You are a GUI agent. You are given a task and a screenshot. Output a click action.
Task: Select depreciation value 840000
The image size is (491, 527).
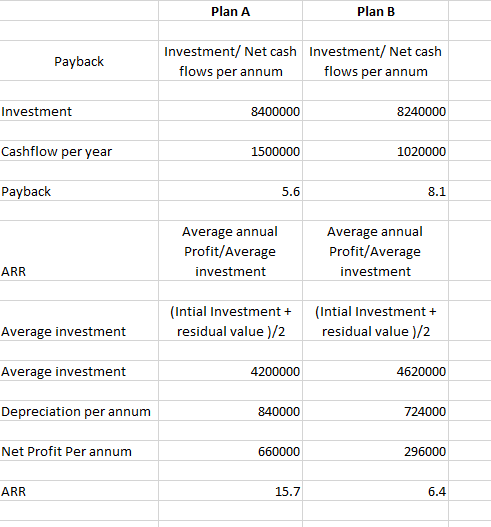tap(231, 411)
